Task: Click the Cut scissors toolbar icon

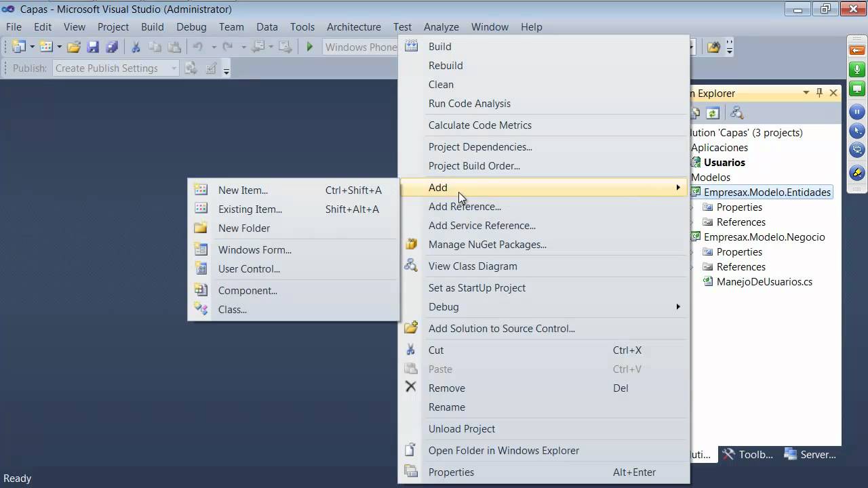Action: [136, 47]
